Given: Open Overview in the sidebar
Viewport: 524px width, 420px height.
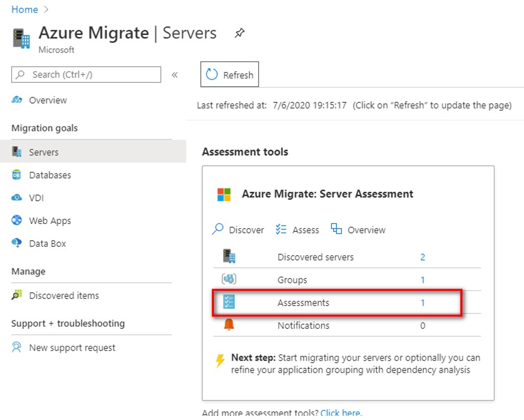Looking at the screenshot, I should (48, 100).
